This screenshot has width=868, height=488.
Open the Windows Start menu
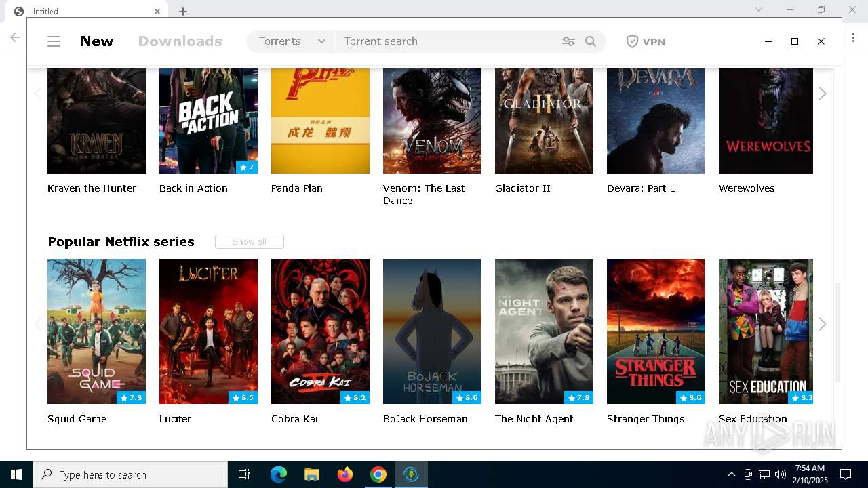[16, 474]
